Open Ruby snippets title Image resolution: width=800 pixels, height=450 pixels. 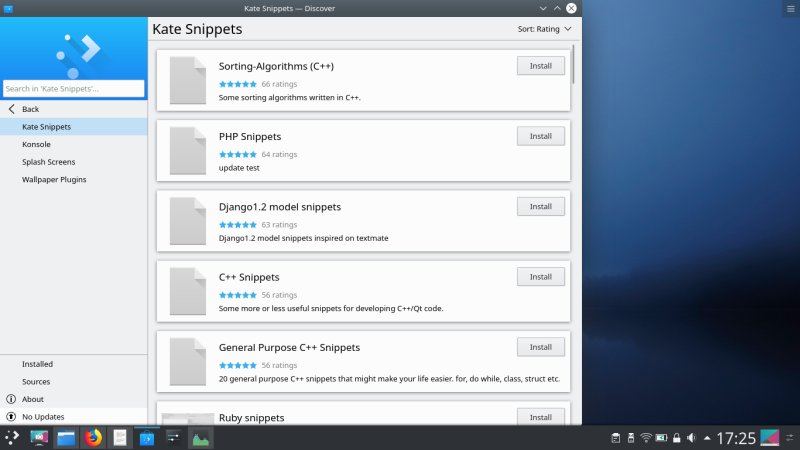click(252, 418)
